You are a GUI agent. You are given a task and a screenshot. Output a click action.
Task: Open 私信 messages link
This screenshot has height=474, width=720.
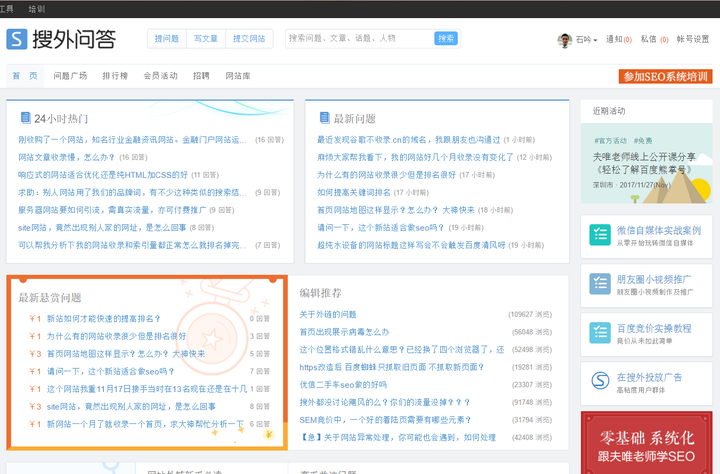[654, 40]
